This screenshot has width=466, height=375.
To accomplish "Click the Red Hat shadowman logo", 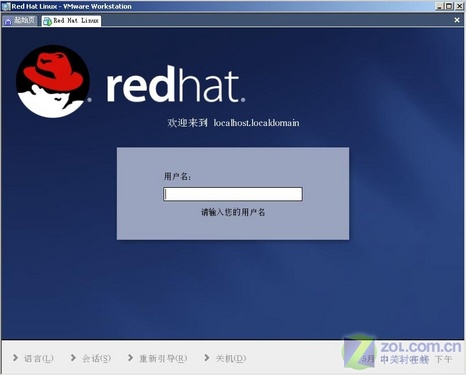I will (x=53, y=82).
